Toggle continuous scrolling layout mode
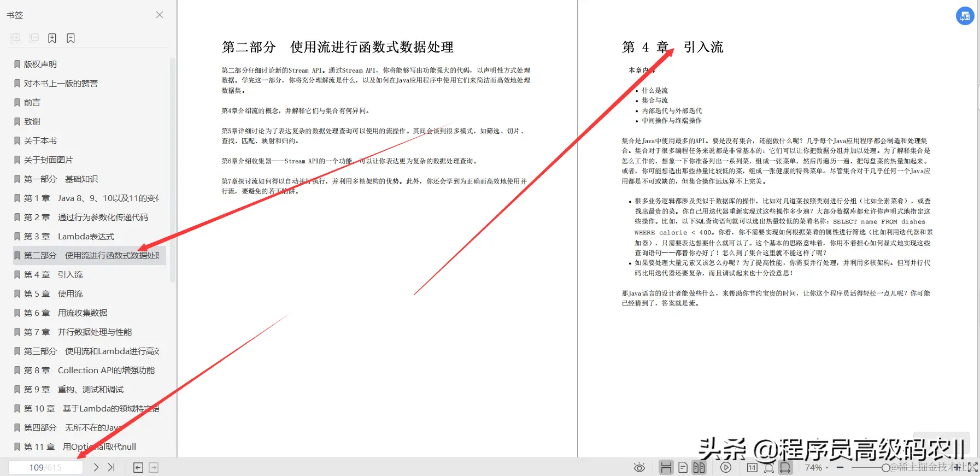This screenshot has height=476, width=980. (666, 467)
